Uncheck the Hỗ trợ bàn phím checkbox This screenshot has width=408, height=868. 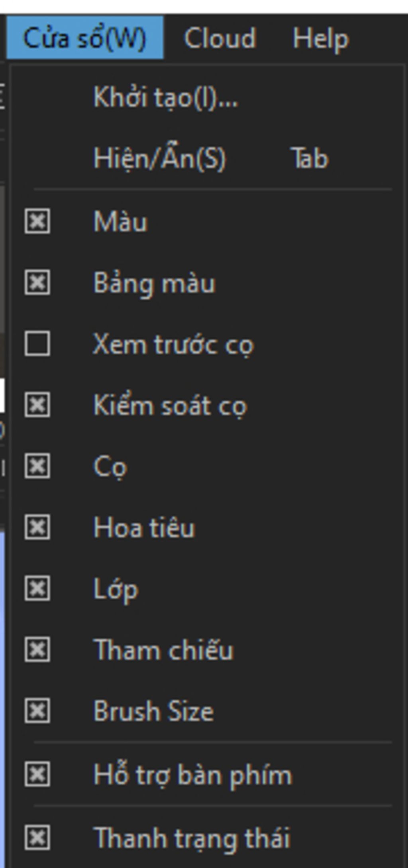[37, 774]
